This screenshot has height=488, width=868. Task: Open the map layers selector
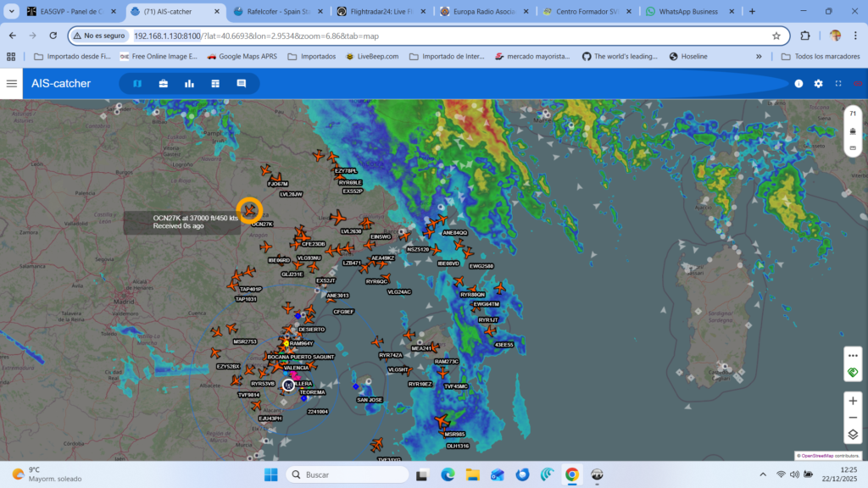tap(853, 435)
